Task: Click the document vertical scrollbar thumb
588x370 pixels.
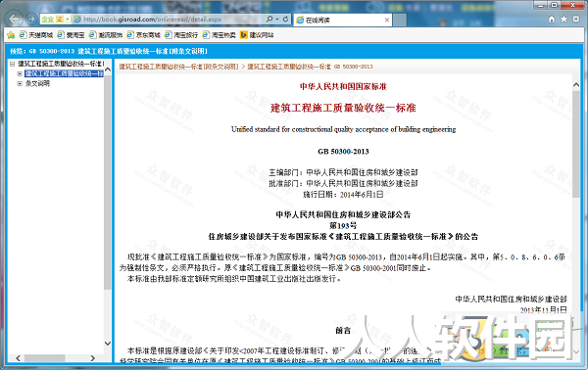Action: tap(576, 144)
